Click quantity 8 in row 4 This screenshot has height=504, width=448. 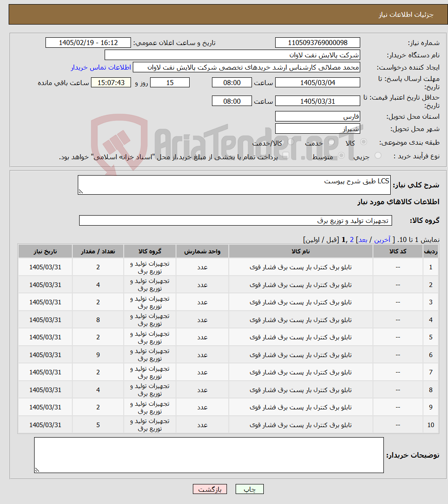pos(98,320)
